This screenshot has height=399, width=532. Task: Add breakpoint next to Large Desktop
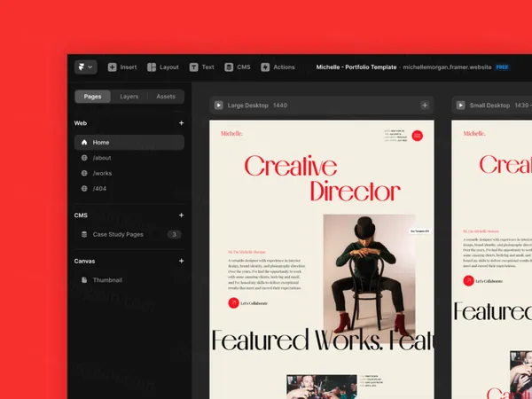(x=424, y=105)
